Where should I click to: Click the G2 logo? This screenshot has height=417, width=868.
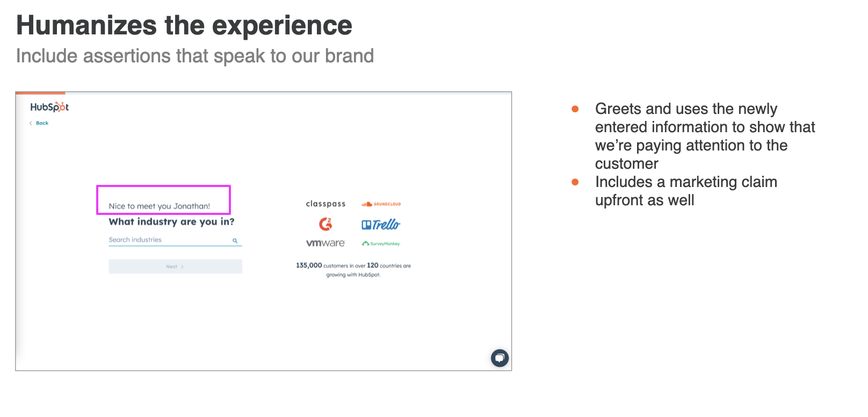point(325,224)
